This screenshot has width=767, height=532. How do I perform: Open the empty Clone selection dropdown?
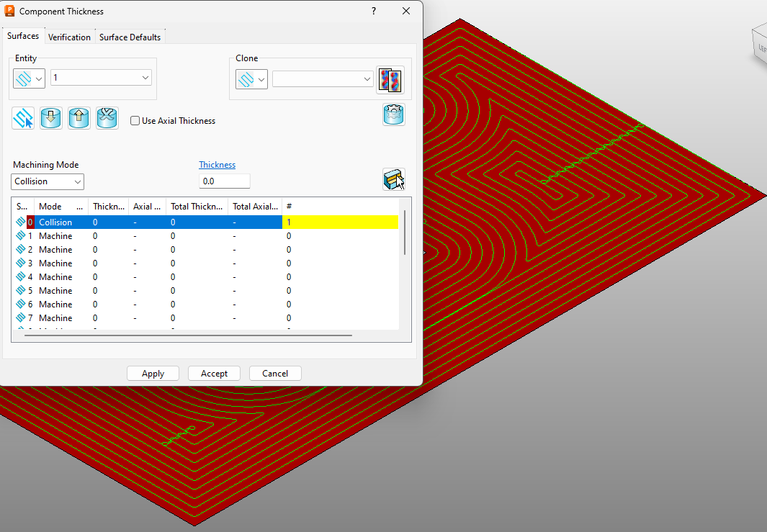[322, 79]
